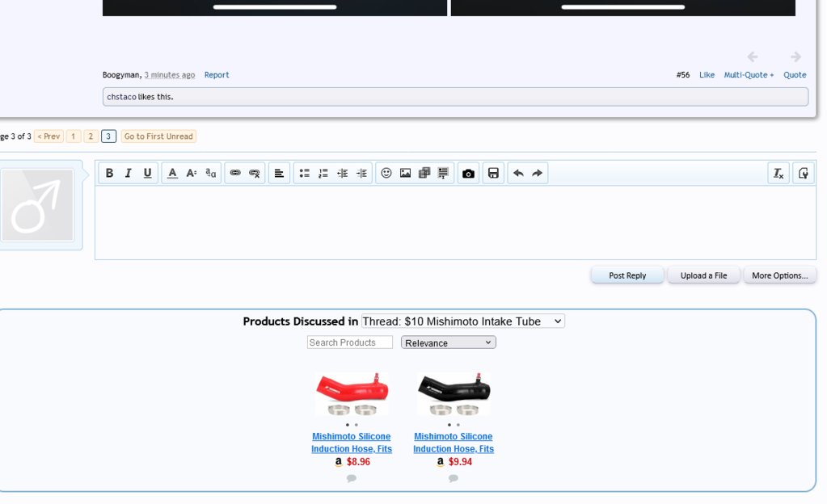Open chstaco's profile link
Screen dimensions: 827x504
121,96
